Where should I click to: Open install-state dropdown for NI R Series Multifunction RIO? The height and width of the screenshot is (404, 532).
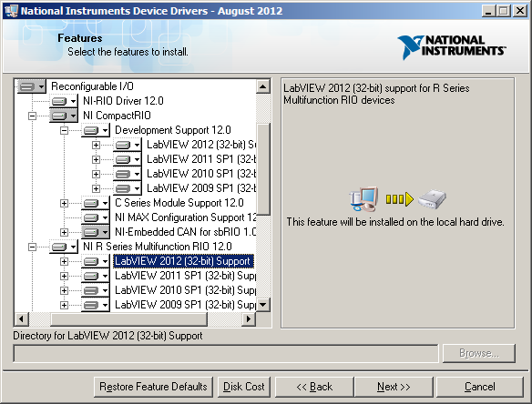point(64,247)
